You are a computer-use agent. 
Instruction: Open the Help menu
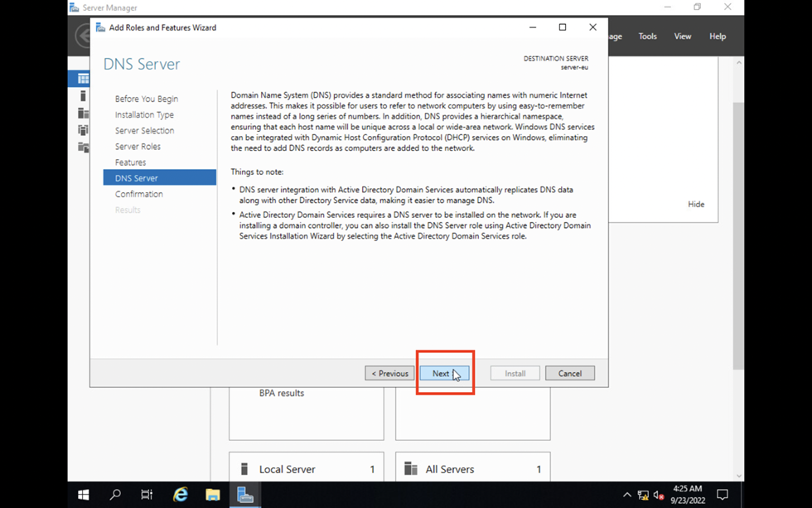(718, 36)
